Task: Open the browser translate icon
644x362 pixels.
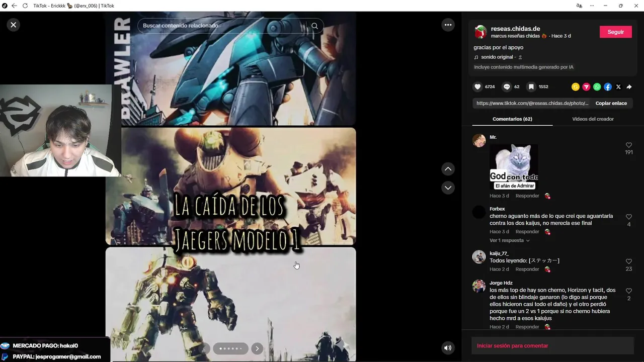Action: click(x=579, y=6)
